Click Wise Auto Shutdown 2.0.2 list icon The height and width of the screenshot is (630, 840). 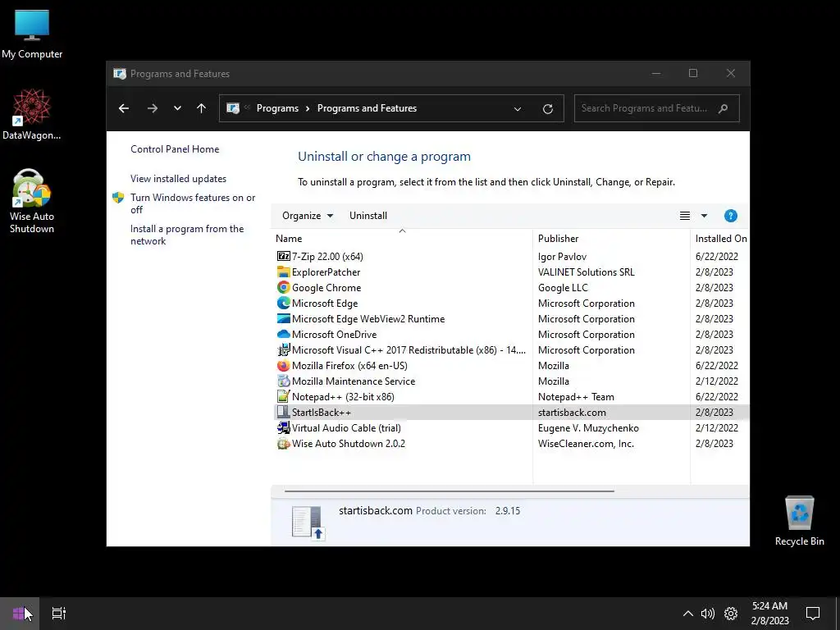(x=283, y=444)
